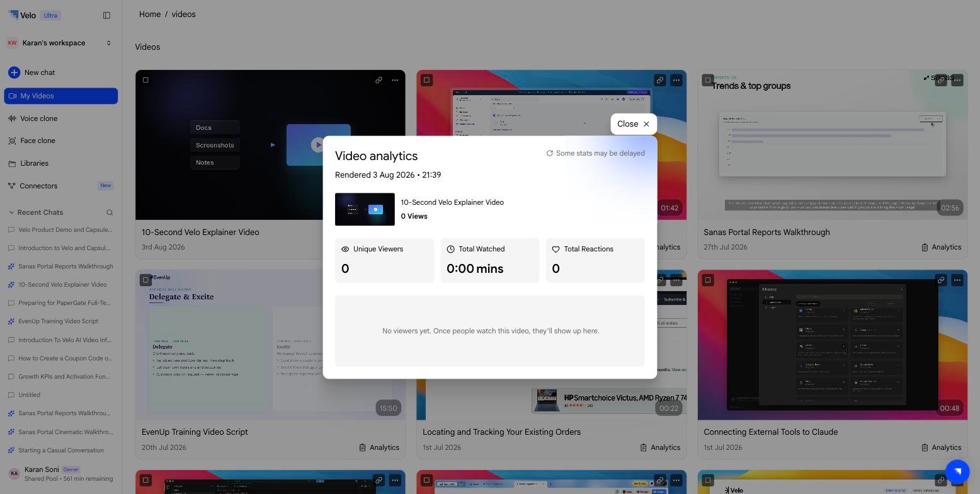The image size is (980, 494).
Task: Open EvenUp Training Video Script chat
Action: [x=60, y=321]
